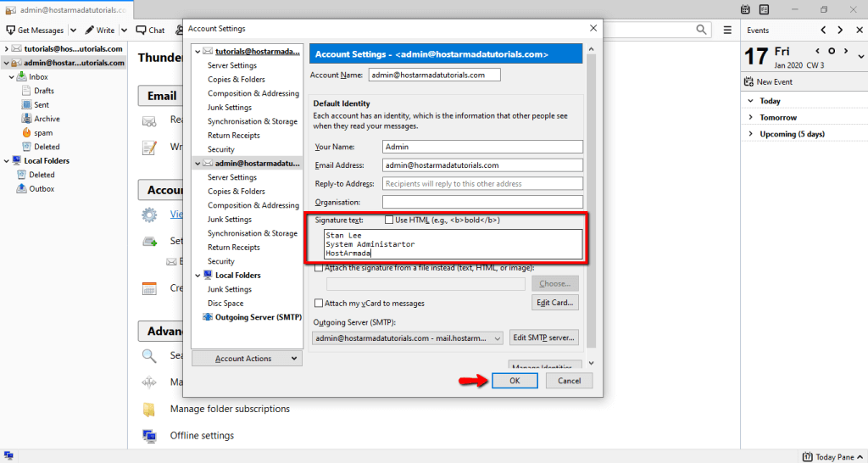Click the Organisation field
Viewport: 868px width, 463px height.
point(482,202)
